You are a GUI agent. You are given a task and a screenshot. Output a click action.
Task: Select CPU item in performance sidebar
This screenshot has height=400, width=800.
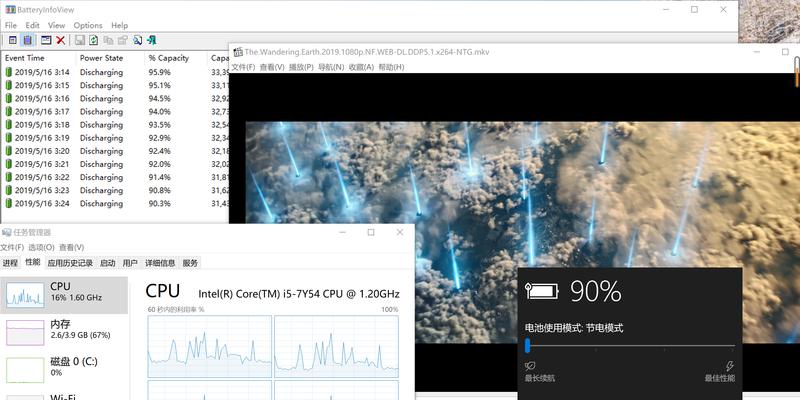64,295
